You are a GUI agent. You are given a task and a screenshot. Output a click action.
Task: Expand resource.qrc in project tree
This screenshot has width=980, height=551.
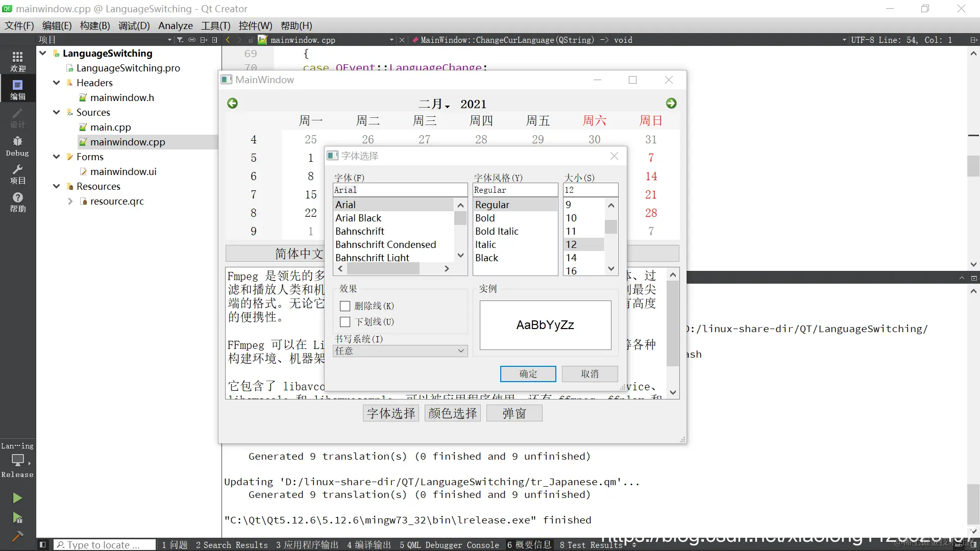point(70,202)
